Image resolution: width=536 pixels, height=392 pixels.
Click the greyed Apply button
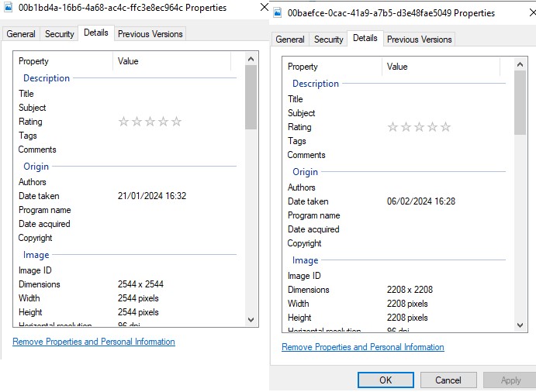[x=510, y=380]
